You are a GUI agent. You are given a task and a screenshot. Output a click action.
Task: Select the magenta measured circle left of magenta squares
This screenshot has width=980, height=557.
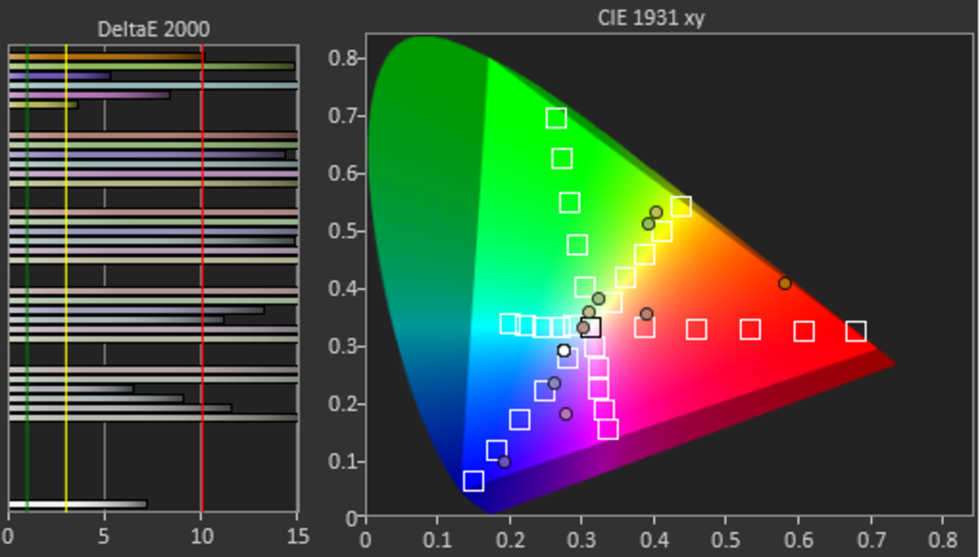point(566,414)
